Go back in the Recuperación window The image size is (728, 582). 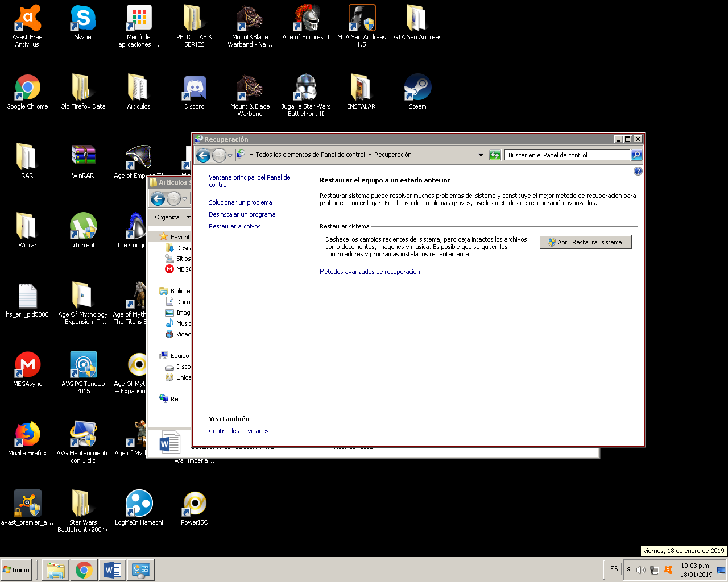pyautogui.click(x=203, y=155)
